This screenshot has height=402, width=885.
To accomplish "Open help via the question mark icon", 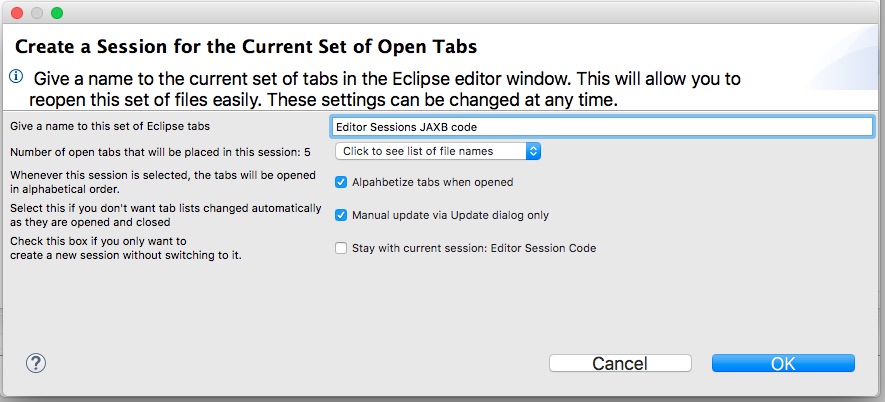I will [36, 363].
